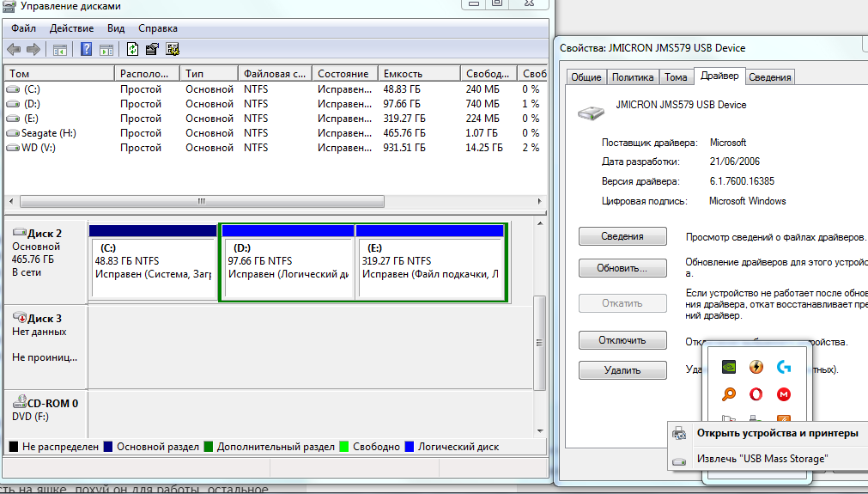Click the Удалить button
This screenshot has width=868, height=494.
point(622,370)
